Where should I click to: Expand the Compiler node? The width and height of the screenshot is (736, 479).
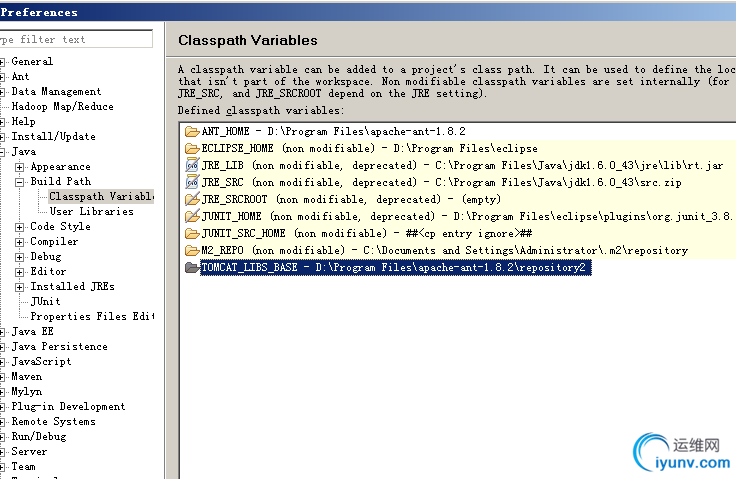click(x=19, y=242)
